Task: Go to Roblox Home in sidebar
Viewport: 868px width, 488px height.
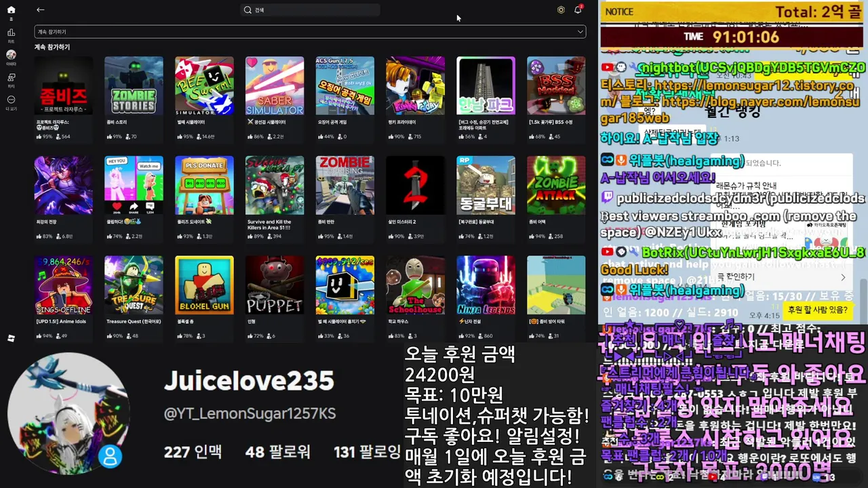Action: pyautogui.click(x=11, y=10)
